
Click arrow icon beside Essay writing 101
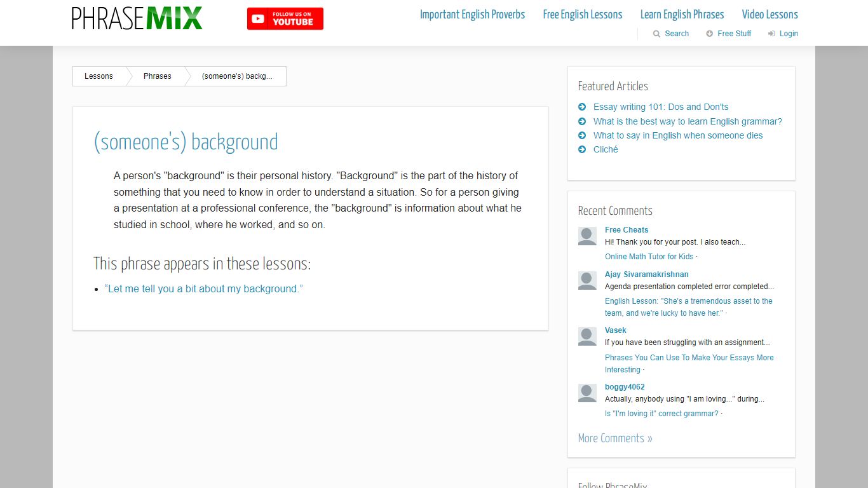point(582,107)
